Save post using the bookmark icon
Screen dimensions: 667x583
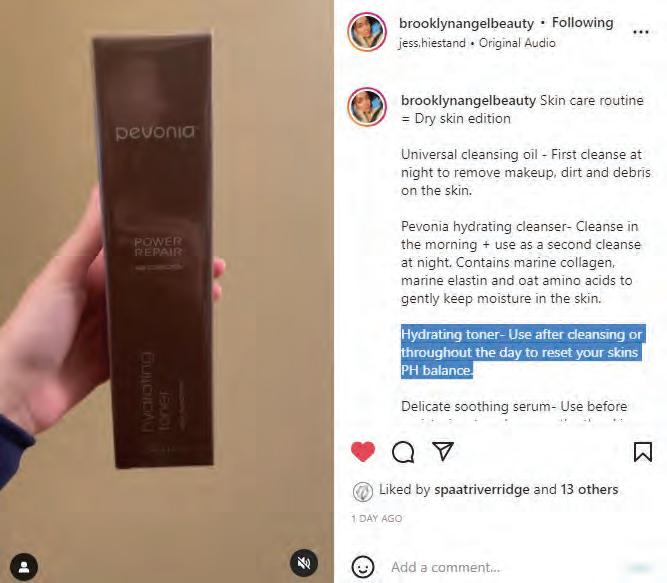(642, 452)
